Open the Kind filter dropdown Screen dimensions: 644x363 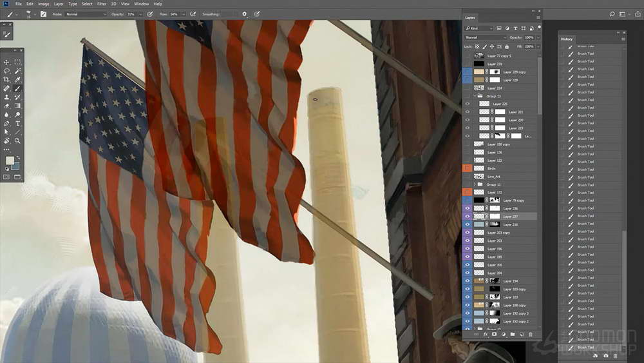coord(478,28)
